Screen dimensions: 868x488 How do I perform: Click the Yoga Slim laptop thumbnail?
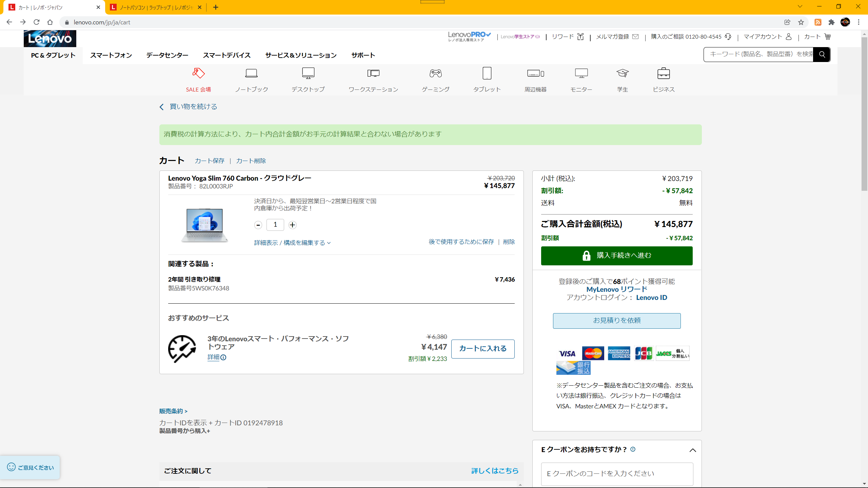[x=204, y=225]
